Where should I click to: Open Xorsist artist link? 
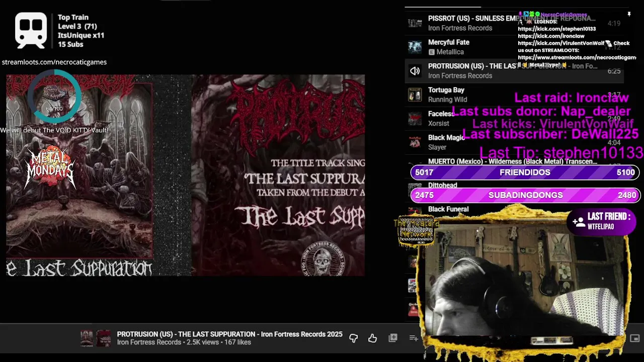[x=439, y=123]
